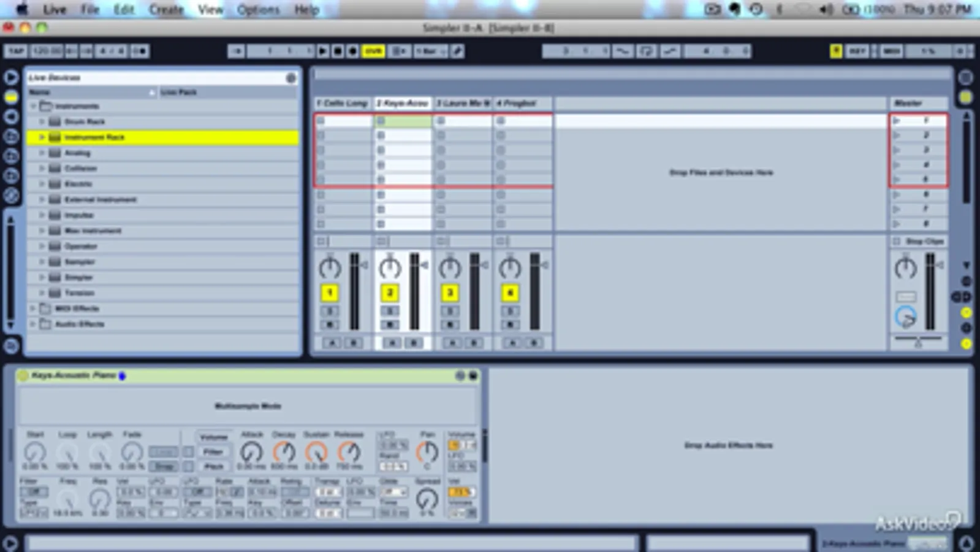Select the 4 Frogbot track header

tap(523, 103)
